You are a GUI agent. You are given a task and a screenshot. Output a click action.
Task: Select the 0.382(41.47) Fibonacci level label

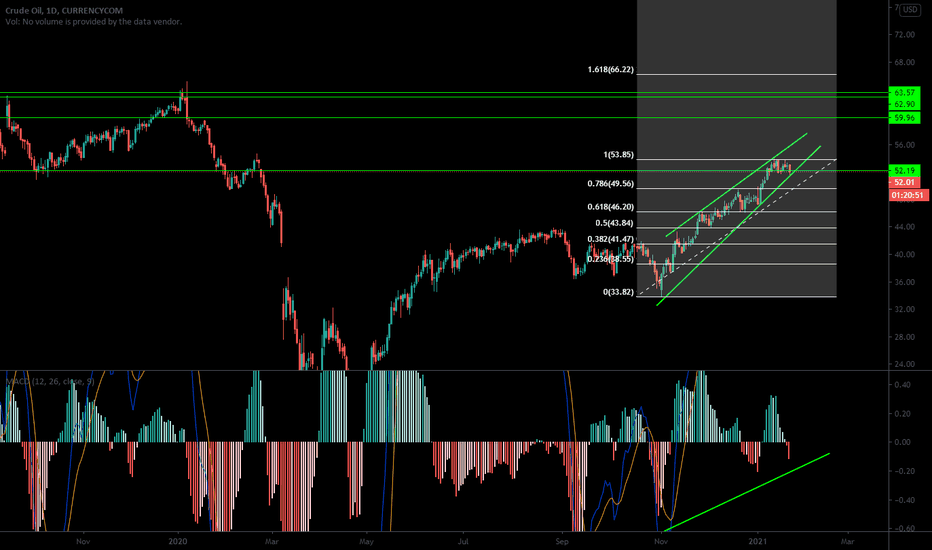[x=610, y=239]
